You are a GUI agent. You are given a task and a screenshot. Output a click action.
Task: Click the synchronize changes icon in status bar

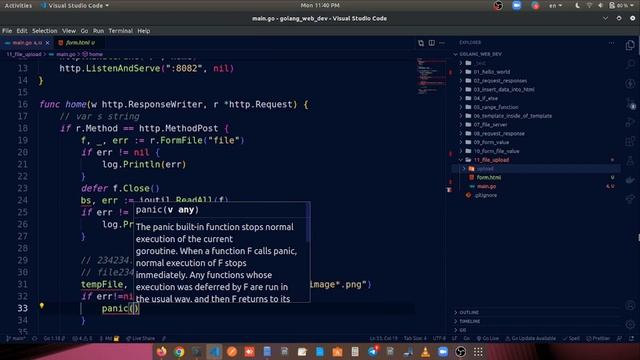tap(35, 338)
